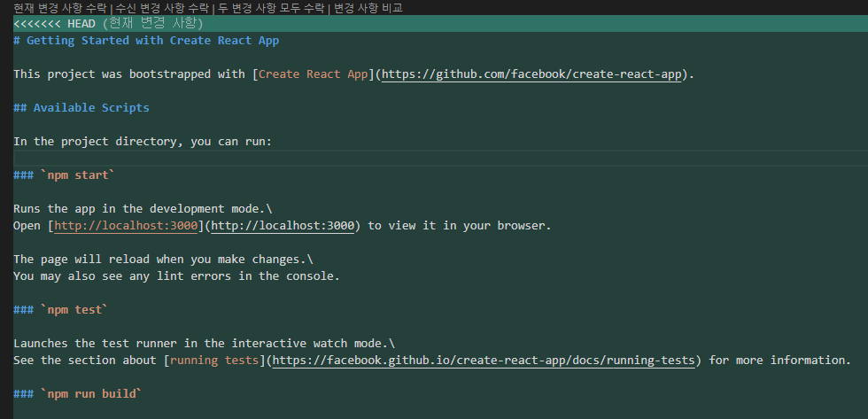Screen dimensions: 868x419
Task: Select the '<<<<<<< HEAD (현재 변경 사항)' conflict marker line
Action: [441, 24]
